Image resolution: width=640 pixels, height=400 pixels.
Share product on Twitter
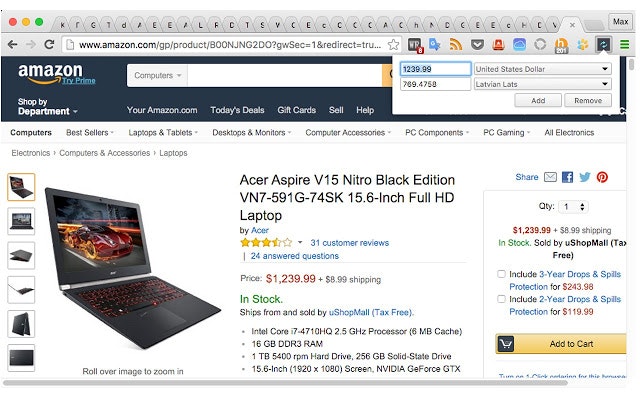click(585, 177)
